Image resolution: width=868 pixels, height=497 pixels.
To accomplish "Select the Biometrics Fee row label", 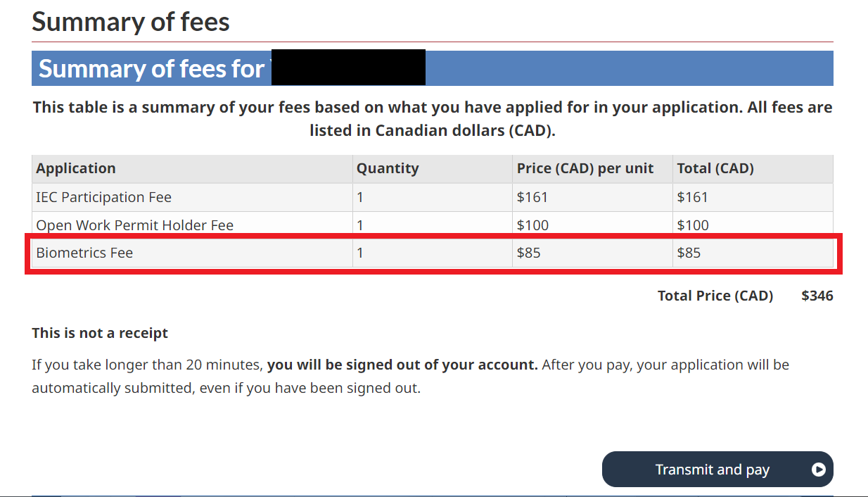I will (84, 253).
